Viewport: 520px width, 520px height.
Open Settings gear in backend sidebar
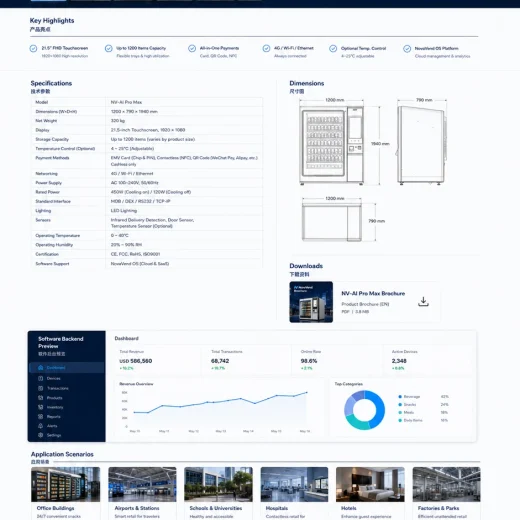pos(41,435)
